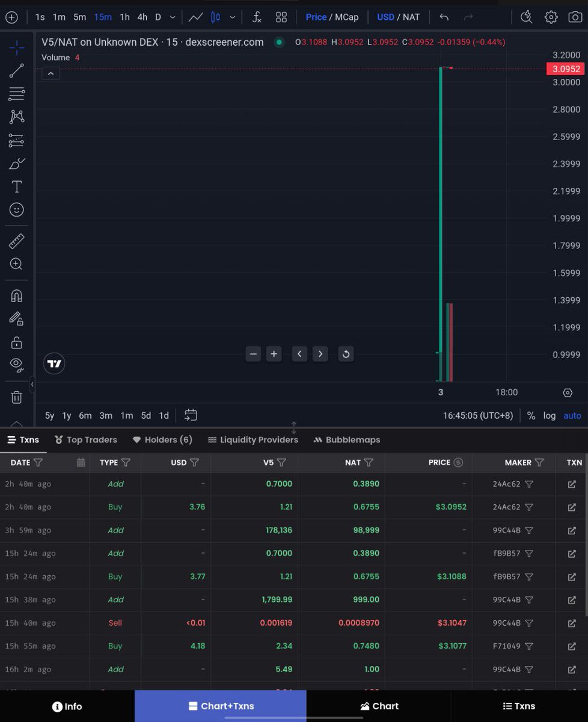Viewport: 588px width, 722px height.
Task: Switch to the Chart bottom tab
Action: click(x=379, y=706)
